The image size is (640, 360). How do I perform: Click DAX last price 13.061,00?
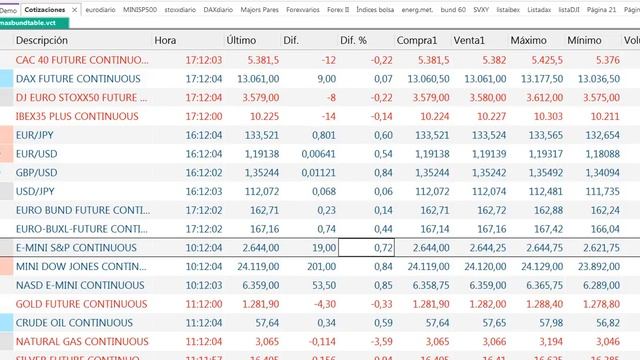pos(258,79)
